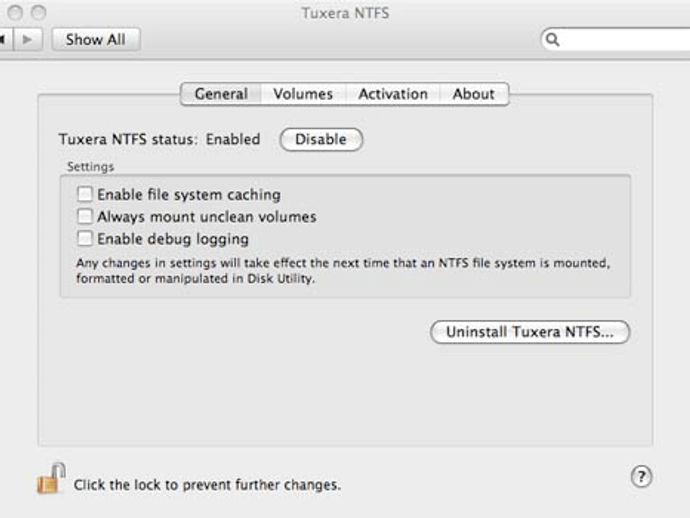Click the lock description text
The height and width of the screenshot is (518, 690).
(x=207, y=485)
